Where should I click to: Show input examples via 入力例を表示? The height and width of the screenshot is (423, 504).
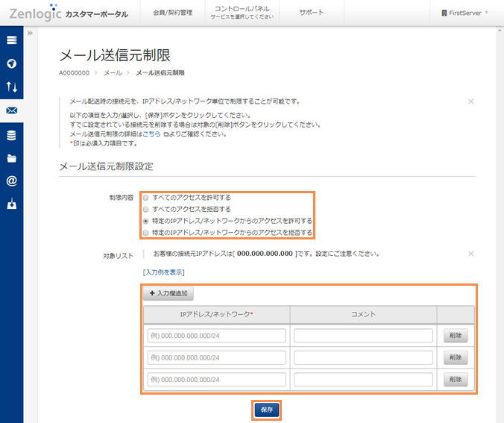(163, 272)
